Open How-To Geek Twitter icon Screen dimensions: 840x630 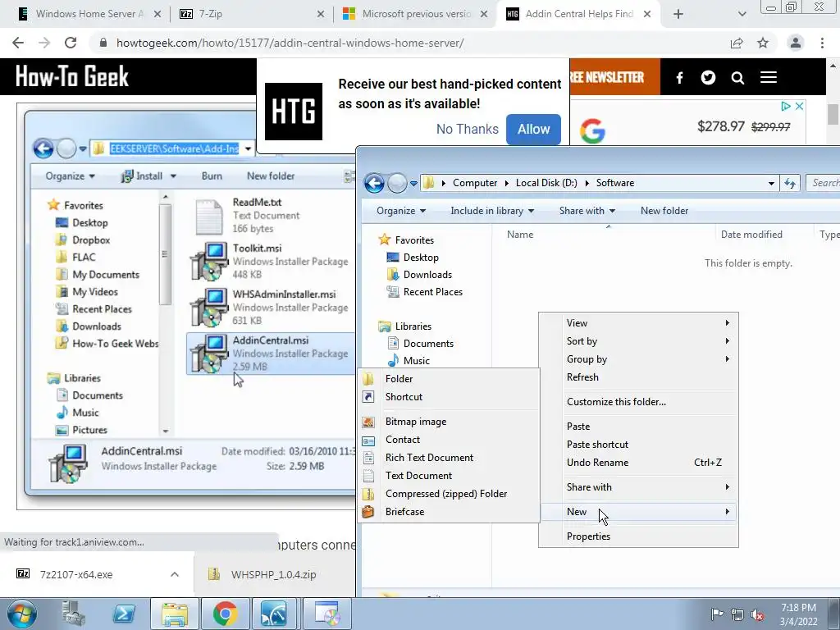coord(708,78)
